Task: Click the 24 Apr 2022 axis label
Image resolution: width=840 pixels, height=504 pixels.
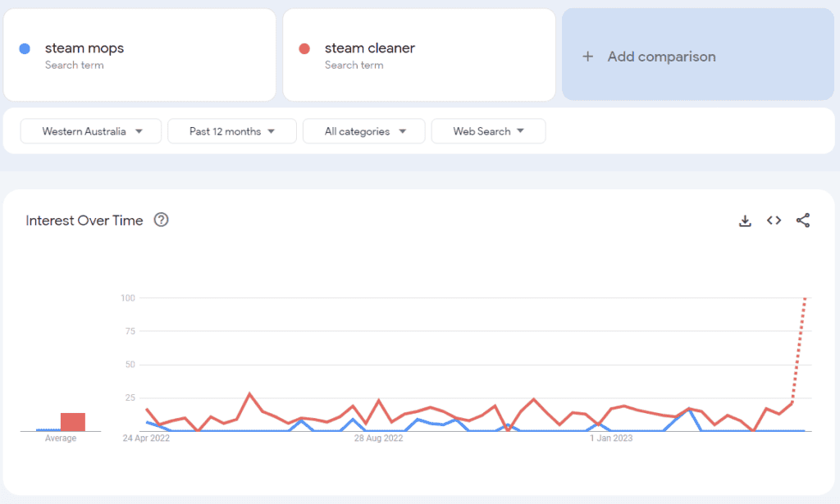Action: [146, 438]
